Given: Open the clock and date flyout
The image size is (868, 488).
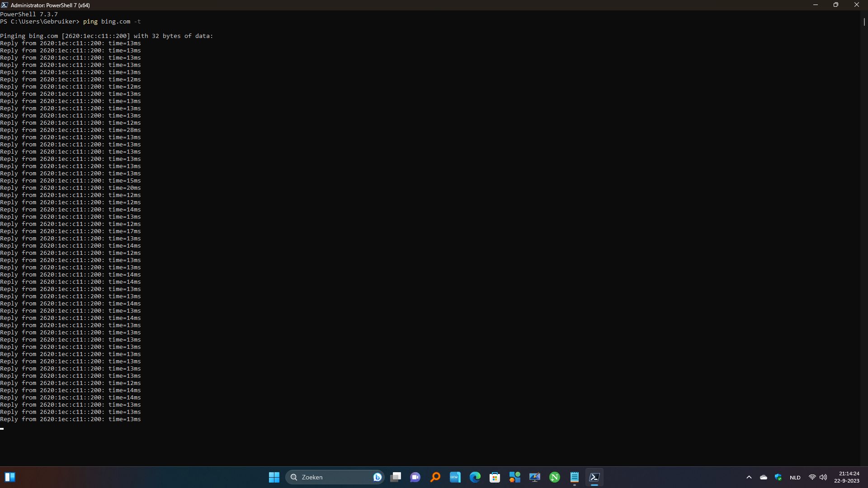Looking at the screenshot, I should tap(847, 477).
